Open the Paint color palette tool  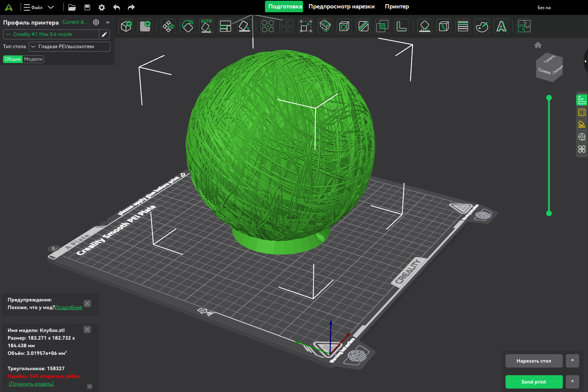pyautogui.click(x=482, y=26)
